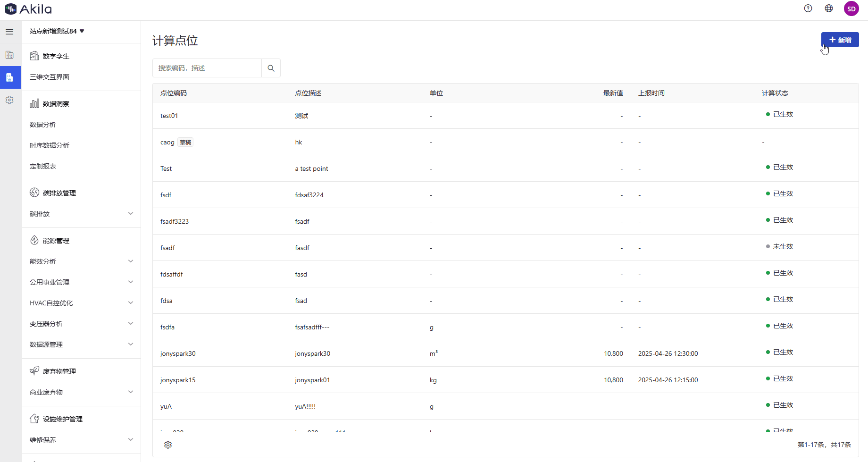Open the 站点新增测试84 site dropdown
This screenshot has height=462, width=868.
click(x=57, y=31)
